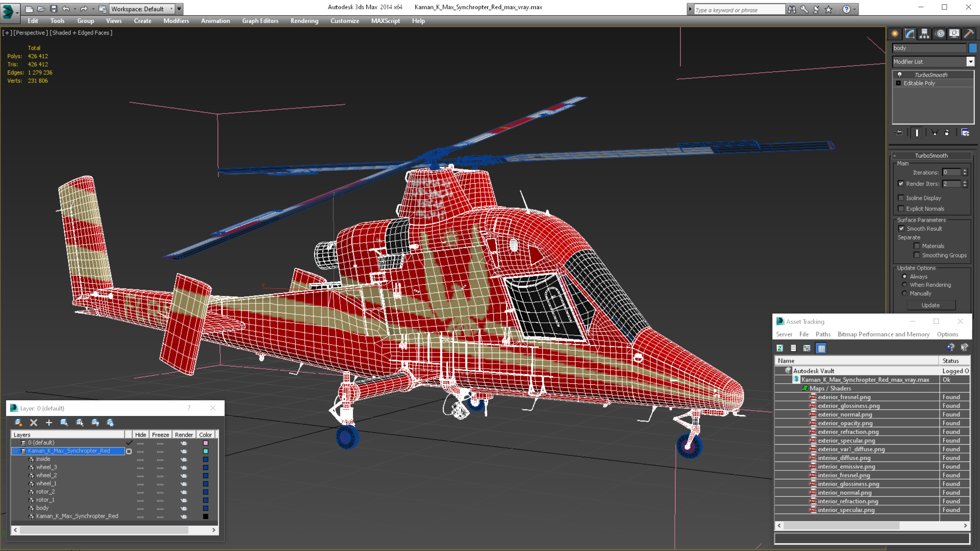
Task: Uncheck Smooth Result
Action: [x=901, y=229]
